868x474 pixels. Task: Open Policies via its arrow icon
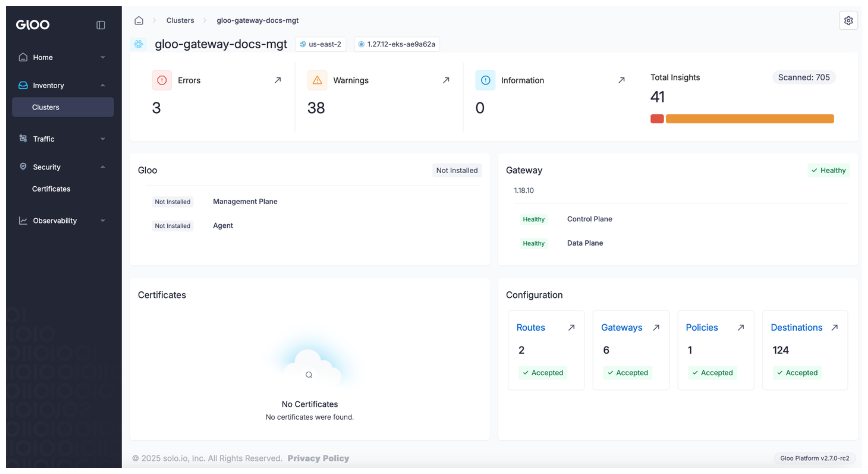pos(741,327)
